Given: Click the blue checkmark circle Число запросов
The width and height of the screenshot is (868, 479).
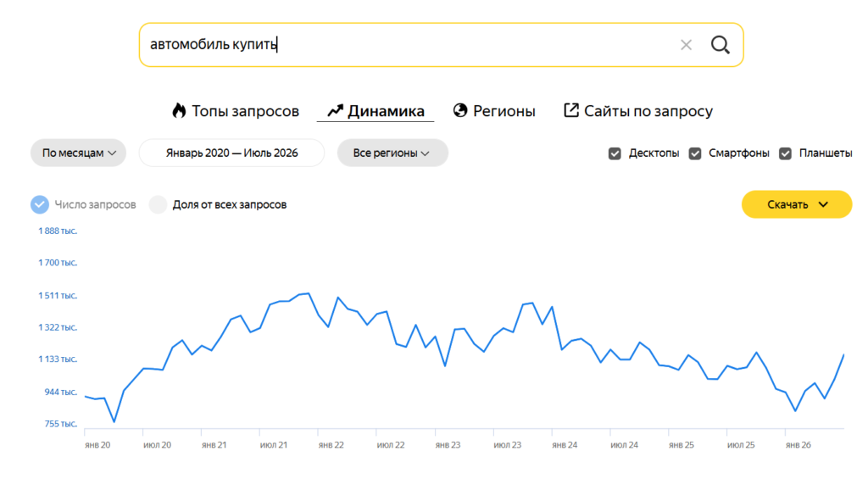Looking at the screenshot, I should [x=40, y=204].
